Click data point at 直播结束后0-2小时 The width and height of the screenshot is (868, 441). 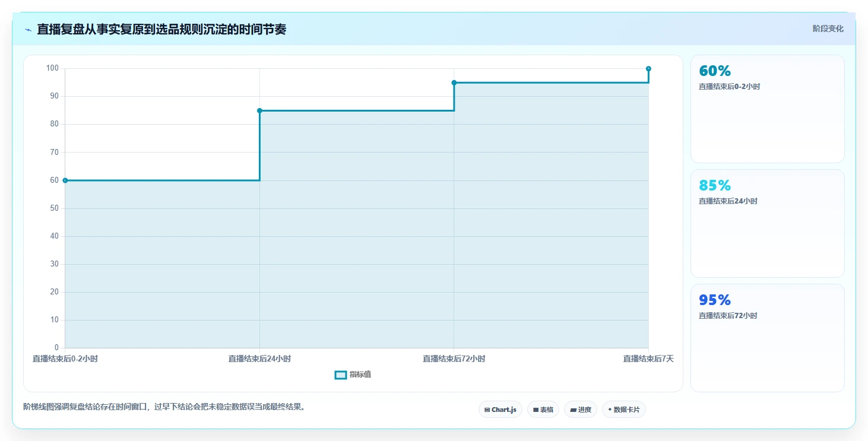tap(65, 180)
